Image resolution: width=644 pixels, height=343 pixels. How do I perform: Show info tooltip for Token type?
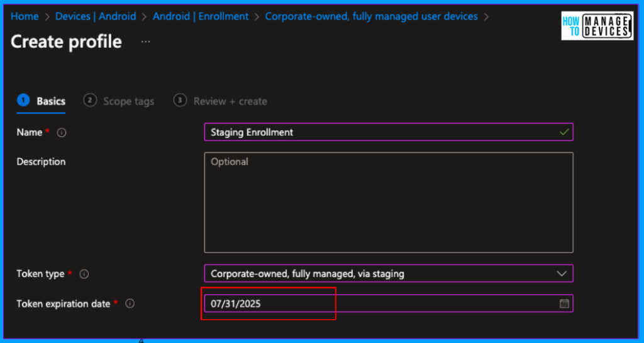pyautogui.click(x=84, y=274)
